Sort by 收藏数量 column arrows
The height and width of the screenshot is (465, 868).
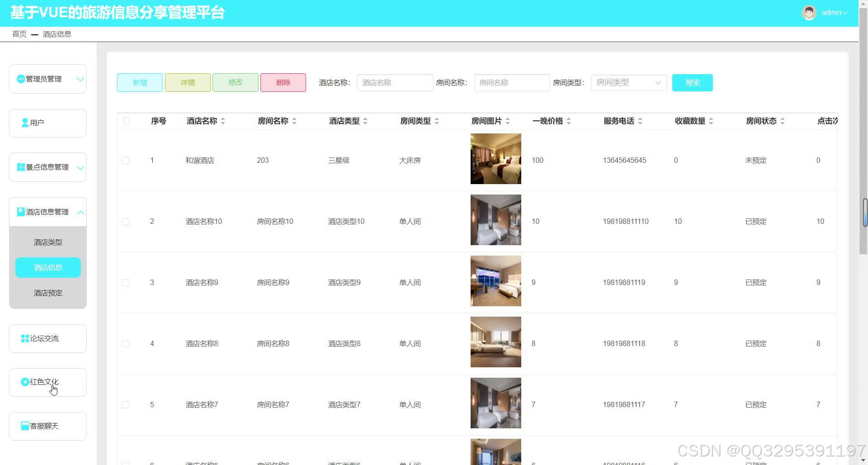pos(711,121)
